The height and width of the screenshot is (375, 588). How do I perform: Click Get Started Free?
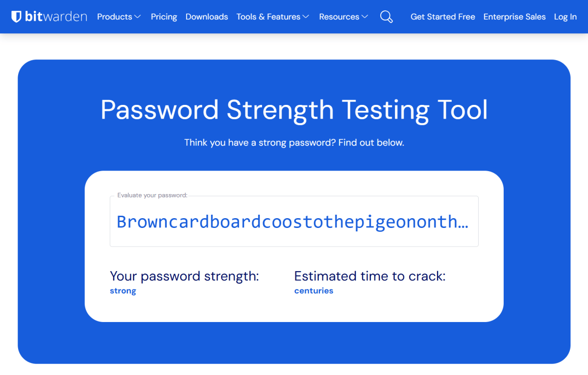[442, 17]
